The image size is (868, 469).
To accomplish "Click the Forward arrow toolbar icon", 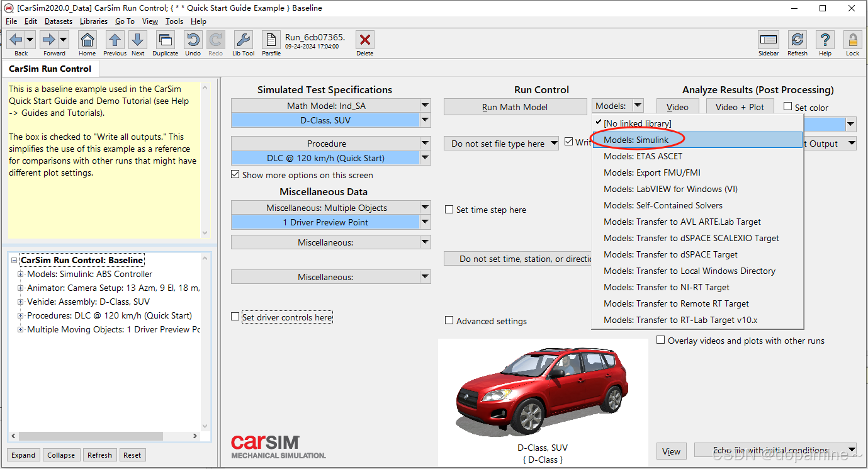I will pos(49,40).
